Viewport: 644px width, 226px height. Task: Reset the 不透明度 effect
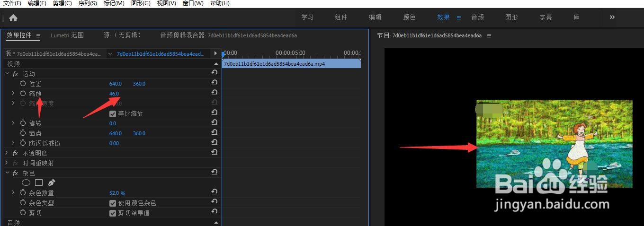click(215, 153)
